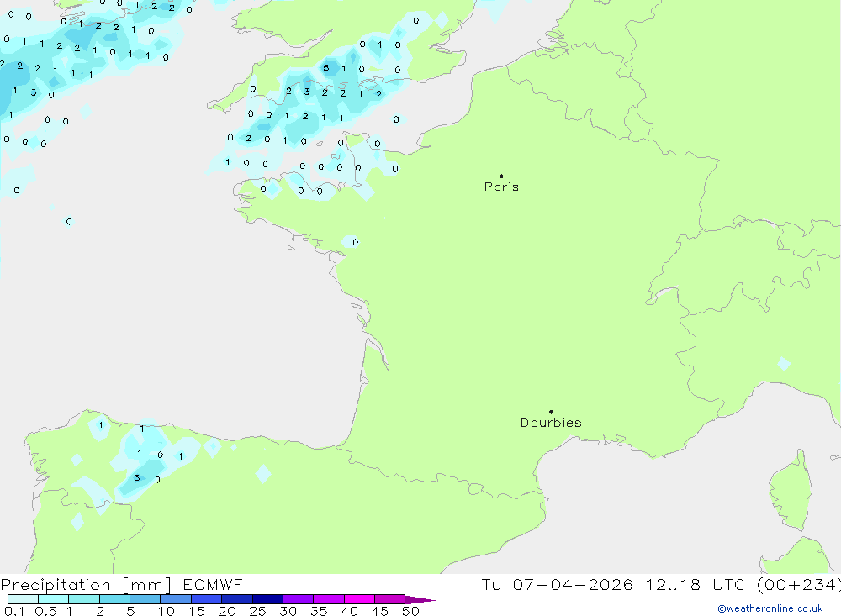Click the legend scale label '50'
The width and height of the screenshot is (841, 616).
click(x=410, y=611)
